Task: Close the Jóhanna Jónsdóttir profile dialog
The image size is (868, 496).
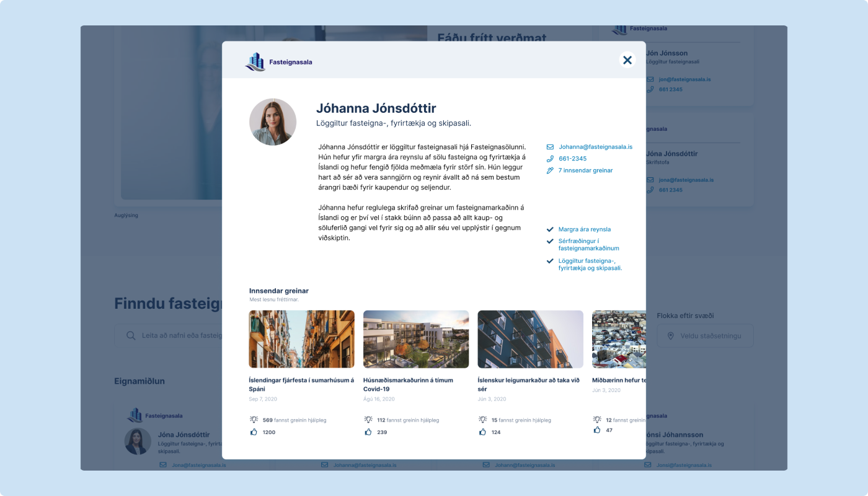Action: pyautogui.click(x=627, y=60)
